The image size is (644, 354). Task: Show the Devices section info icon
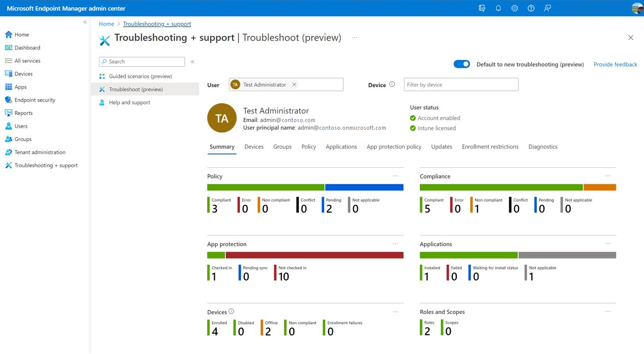click(231, 311)
